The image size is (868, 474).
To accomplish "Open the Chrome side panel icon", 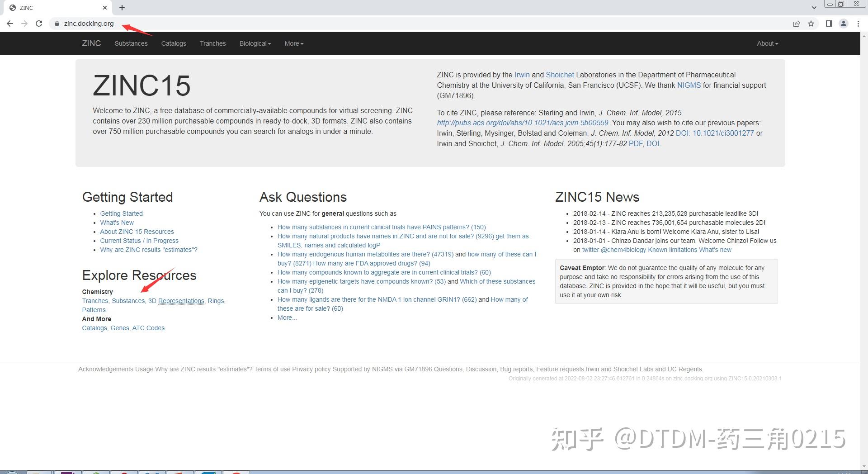I will 829,24.
